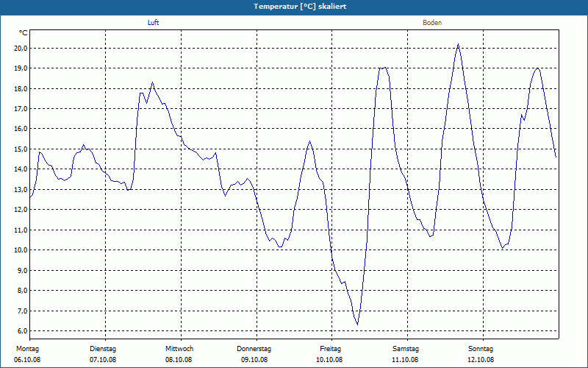Click the '6,0' y-axis value

[22, 330]
